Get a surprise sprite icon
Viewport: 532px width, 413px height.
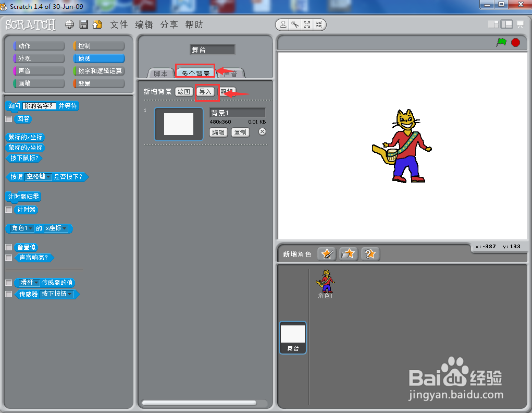(370, 254)
